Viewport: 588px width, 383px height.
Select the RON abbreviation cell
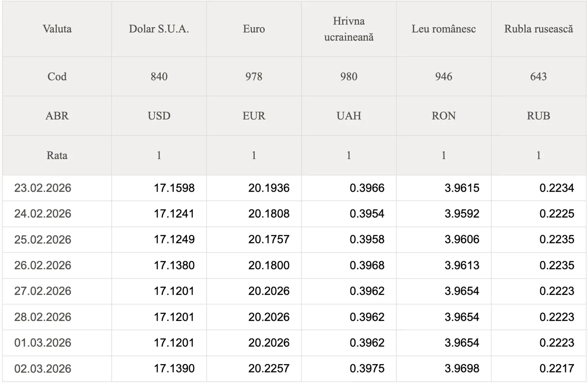click(443, 116)
